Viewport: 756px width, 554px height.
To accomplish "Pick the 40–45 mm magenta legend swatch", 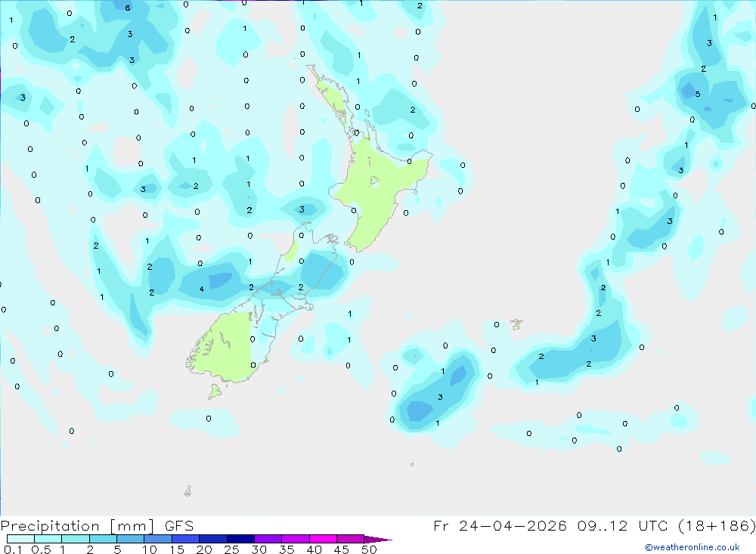I will click(x=323, y=539).
